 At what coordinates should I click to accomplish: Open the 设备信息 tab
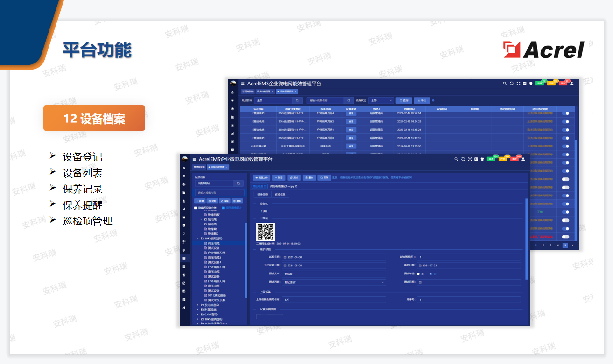[262, 195]
